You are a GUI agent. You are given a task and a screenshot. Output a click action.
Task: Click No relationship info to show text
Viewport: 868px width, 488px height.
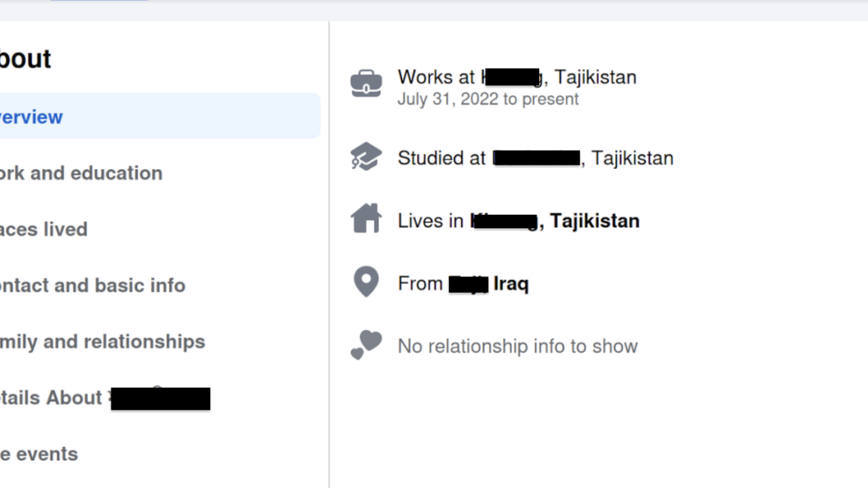tap(517, 346)
